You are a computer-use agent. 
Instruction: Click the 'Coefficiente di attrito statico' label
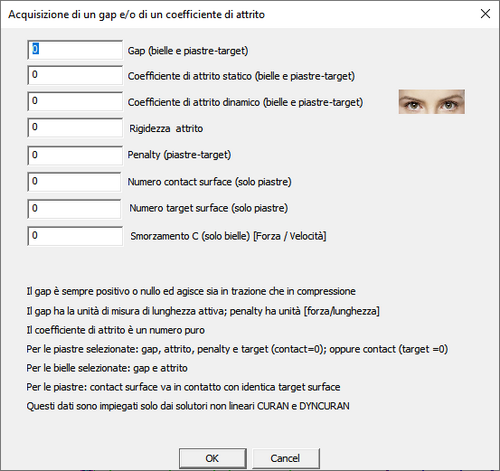coord(241,76)
